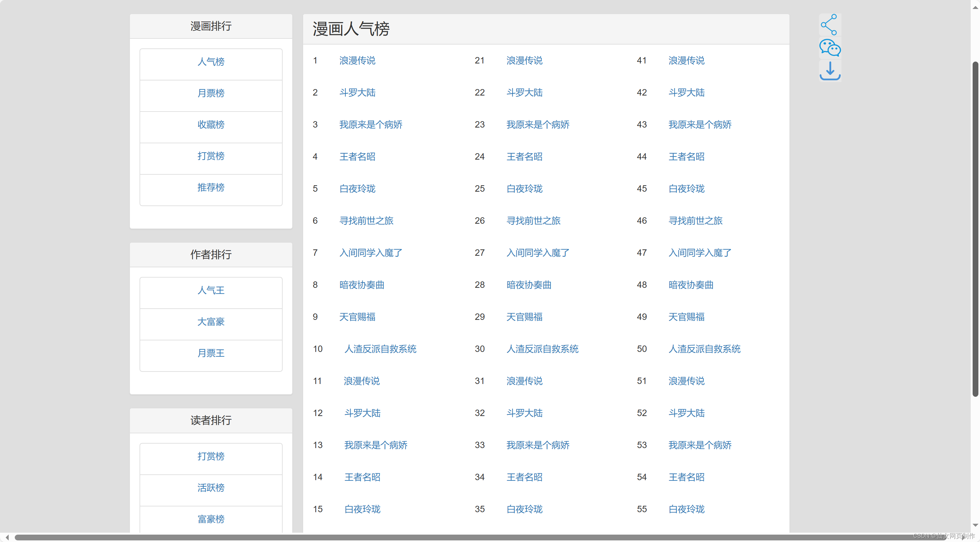980x542 pixels.
Task: Click the share icon on the right
Action: click(830, 25)
